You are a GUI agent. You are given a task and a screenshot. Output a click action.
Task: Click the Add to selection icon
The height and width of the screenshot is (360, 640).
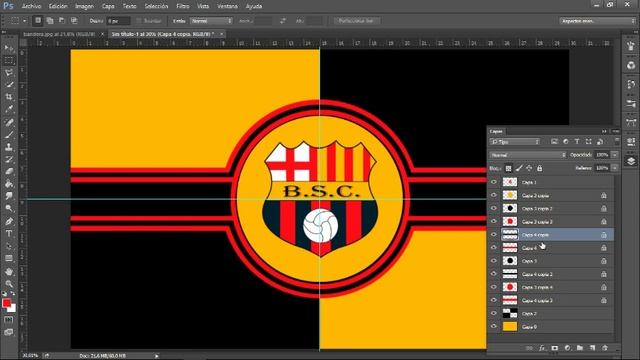50,20
